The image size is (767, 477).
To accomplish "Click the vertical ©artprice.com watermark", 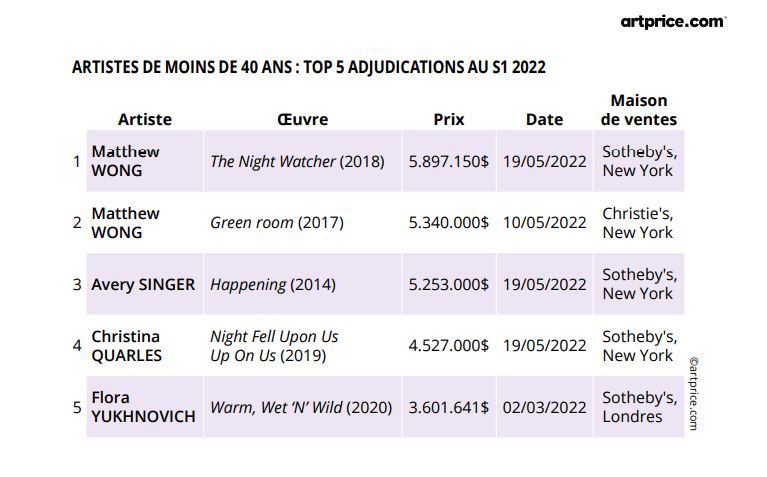I will [x=692, y=393].
